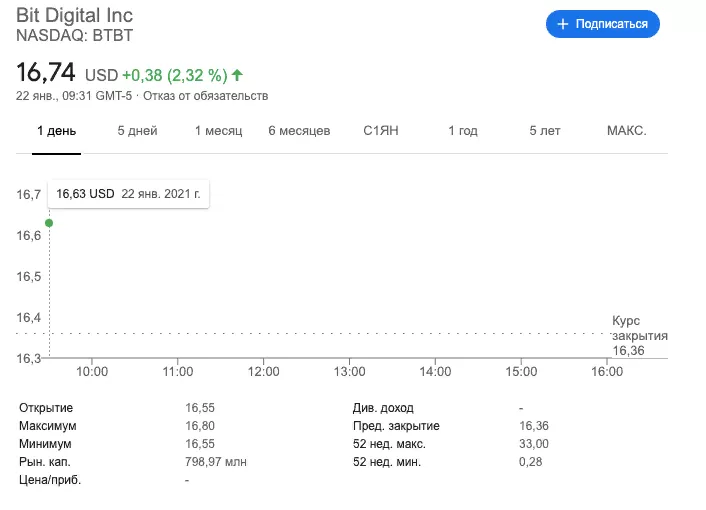Click the 10:00 time axis label

point(92,371)
